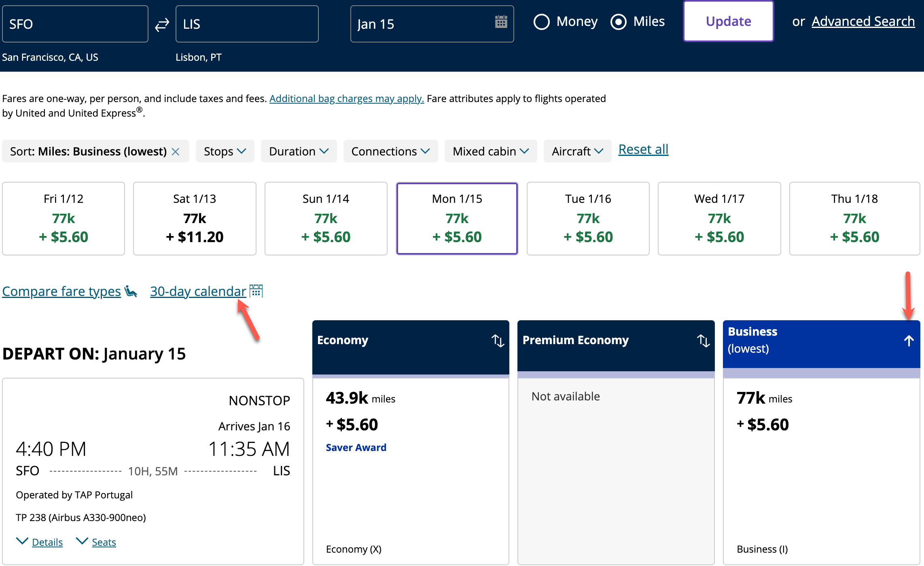Choose the Sat 1/13 date tab
The width and height of the screenshot is (924, 566).
tap(195, 219)
